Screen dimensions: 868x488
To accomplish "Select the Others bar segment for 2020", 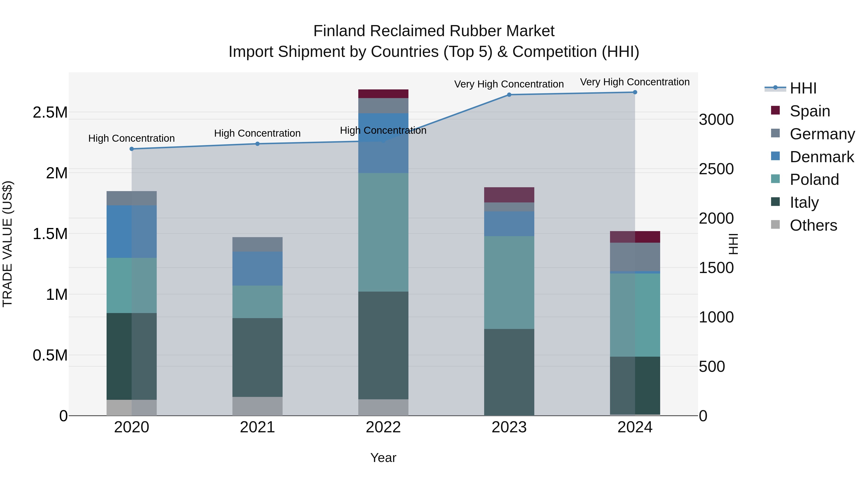I will 132,408.
